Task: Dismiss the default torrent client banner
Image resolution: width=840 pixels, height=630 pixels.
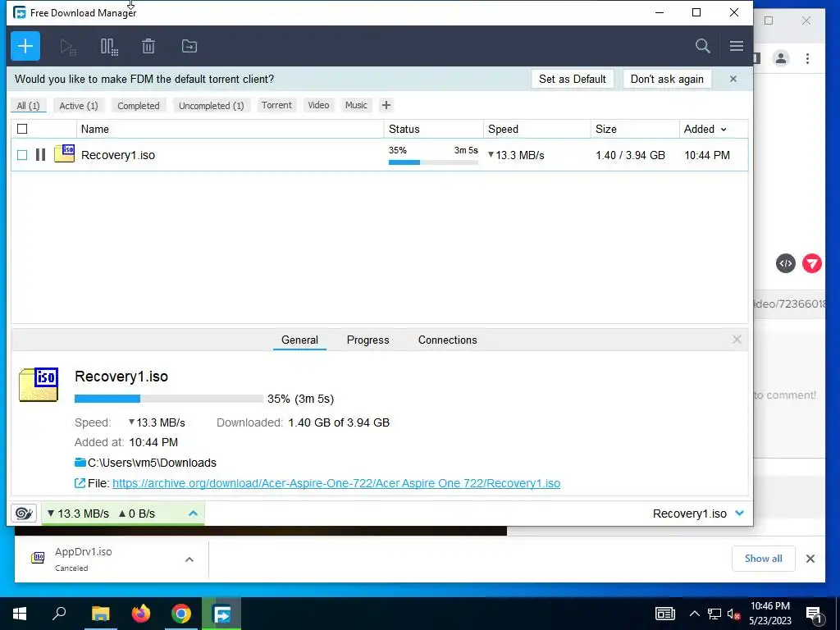Action: (733, 79)
